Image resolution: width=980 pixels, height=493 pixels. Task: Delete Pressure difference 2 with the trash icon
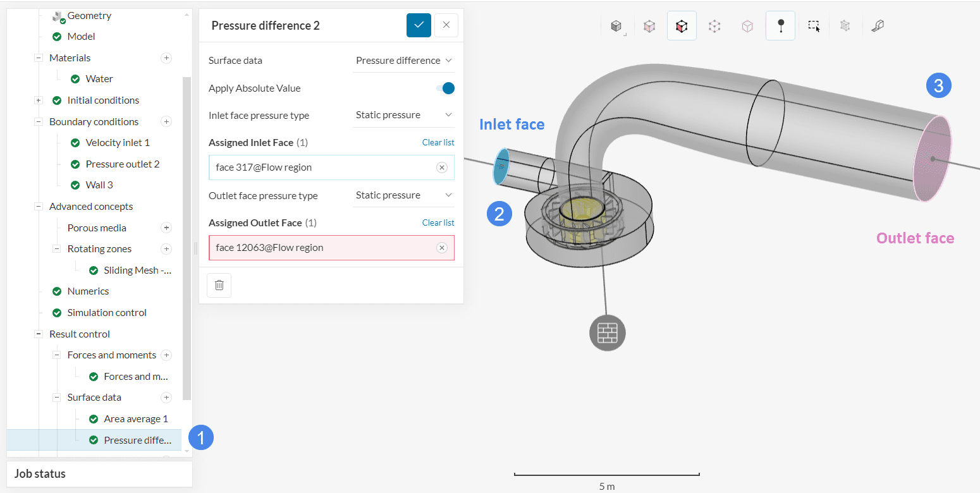[x=219, y=285]
